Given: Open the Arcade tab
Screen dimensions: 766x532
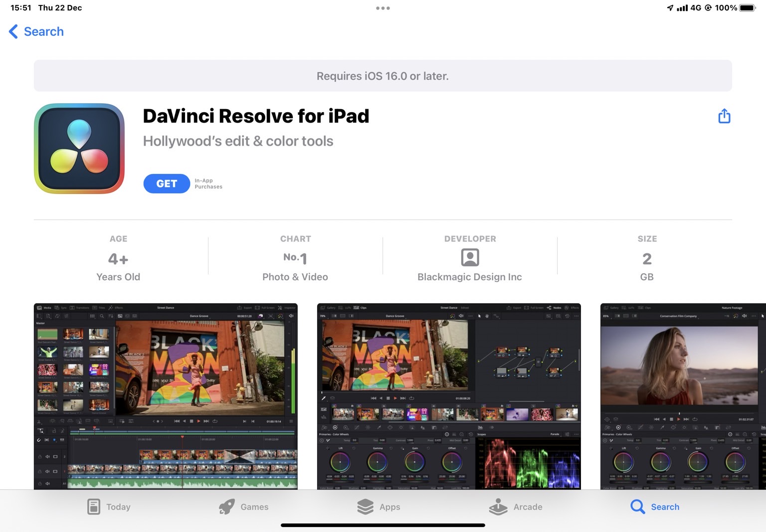Looking at the screenshot, I should click(x=516, y=507).
